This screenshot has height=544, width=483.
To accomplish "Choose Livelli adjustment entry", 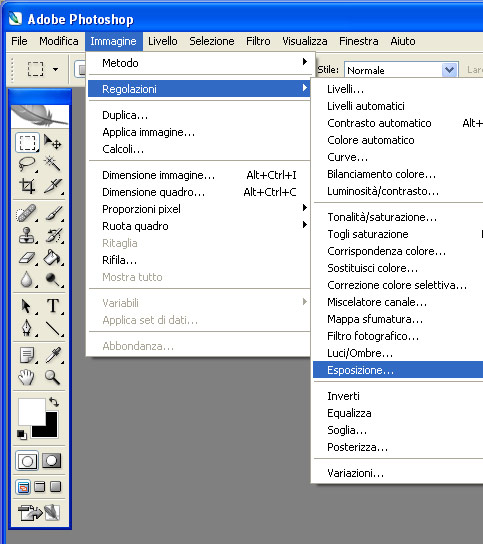I will 398,89.
